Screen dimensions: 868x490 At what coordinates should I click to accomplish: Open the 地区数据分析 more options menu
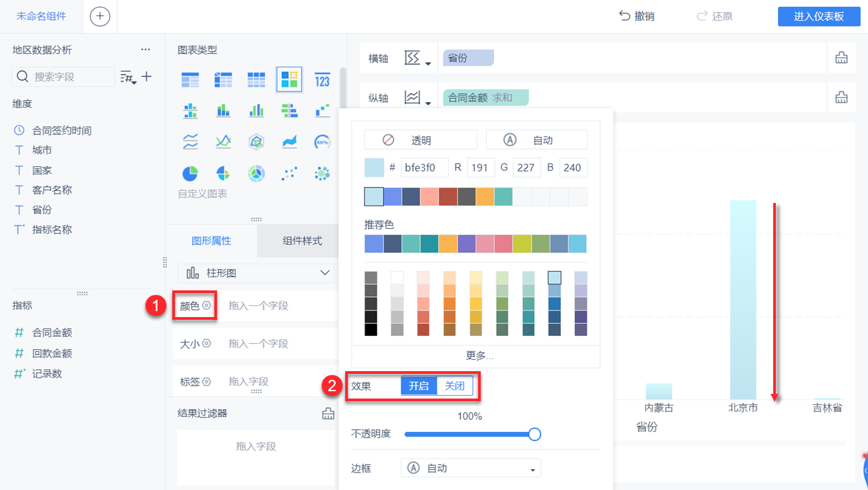(x=146, y=49)
